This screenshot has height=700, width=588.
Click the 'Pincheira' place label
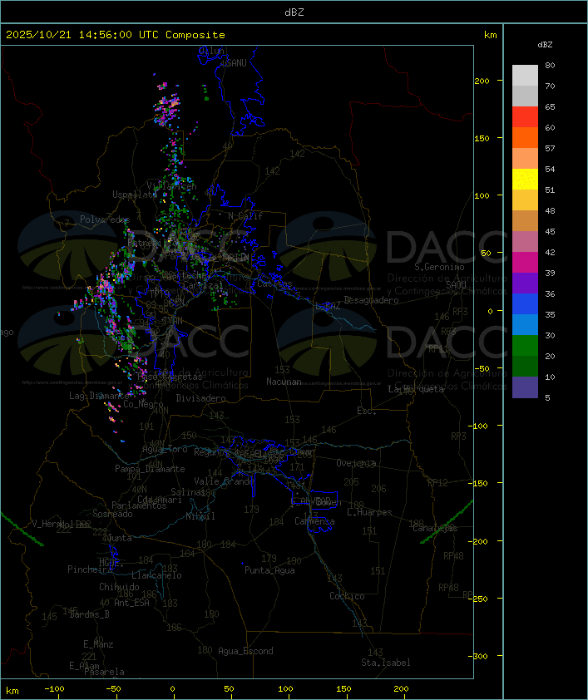click(90, 569)
